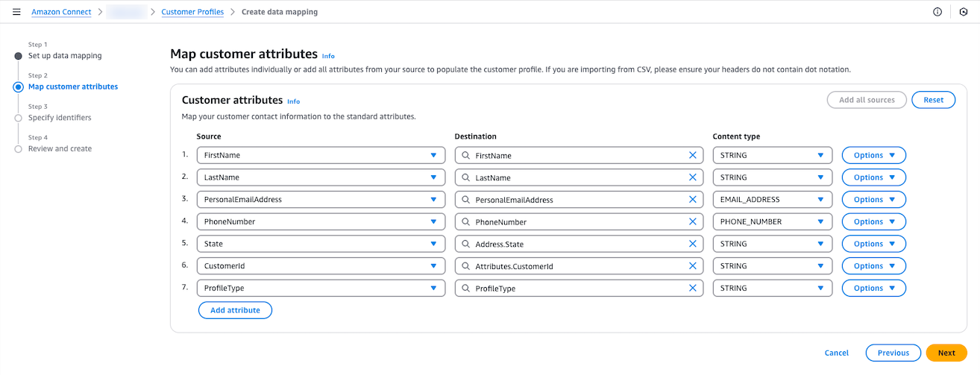980x375 pixels.
Task: Select Step 3 Specify identifiers
Action: click(59, 118)
